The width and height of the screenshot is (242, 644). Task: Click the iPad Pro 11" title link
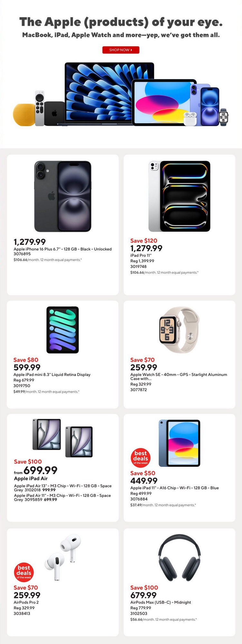(x=141, y=255)
